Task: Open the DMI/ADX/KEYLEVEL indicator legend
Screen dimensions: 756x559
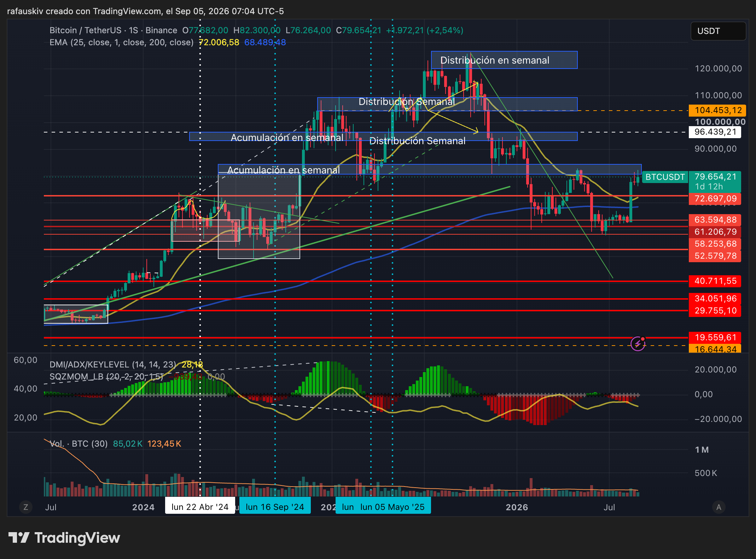Action: 112,365
